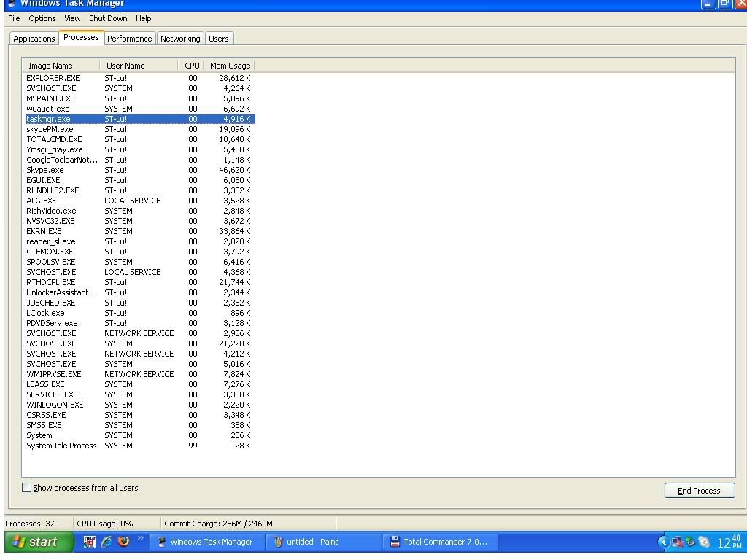Viewport: 747px width, 560px height.
Task: Open the Shut Down menu
Action: pos(108,18)
